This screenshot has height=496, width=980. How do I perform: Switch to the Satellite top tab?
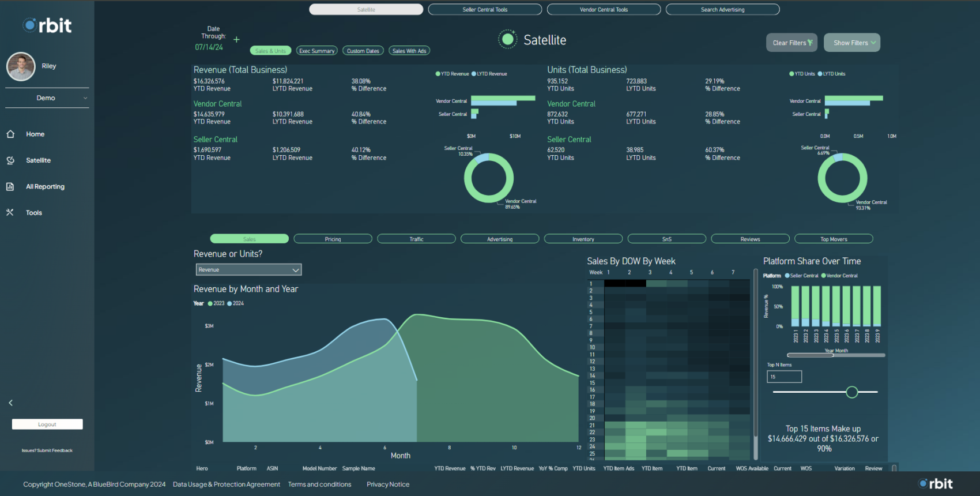[x=366, y=9]
